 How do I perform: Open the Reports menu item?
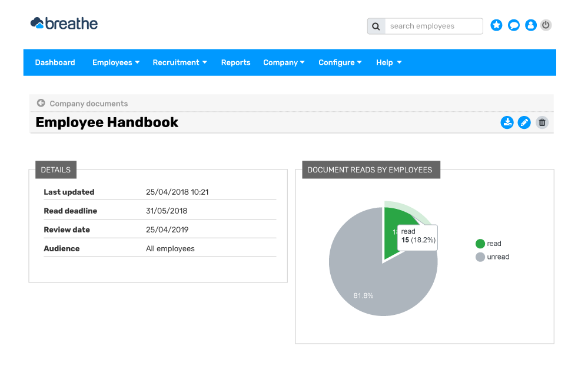click(x=235, y=62)
